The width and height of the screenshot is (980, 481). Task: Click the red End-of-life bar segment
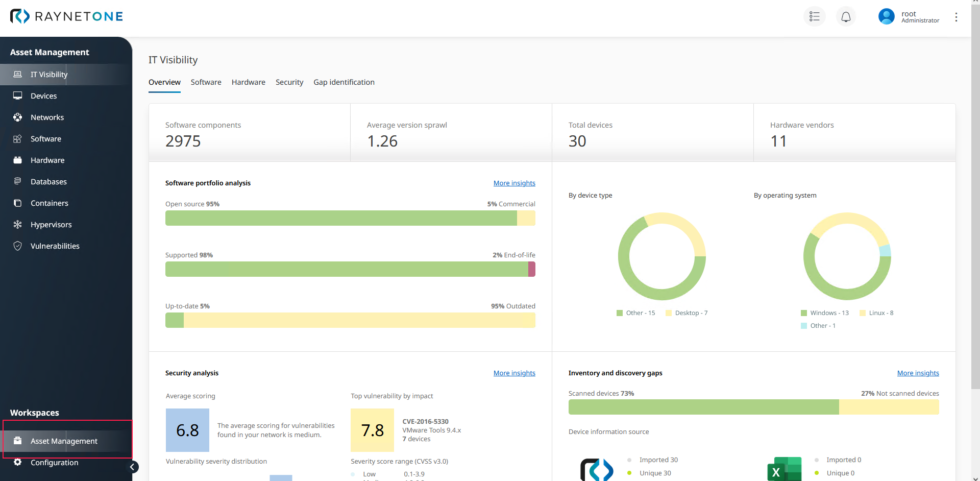[x=531, y=269]
